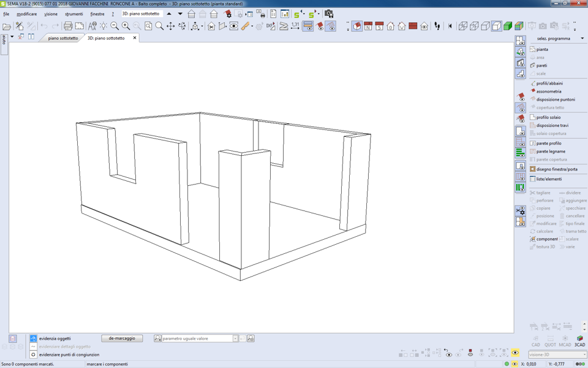Click the zoom out magnifier icon
The height and width of the screenshot is (368, 588).
coord(115,26)
